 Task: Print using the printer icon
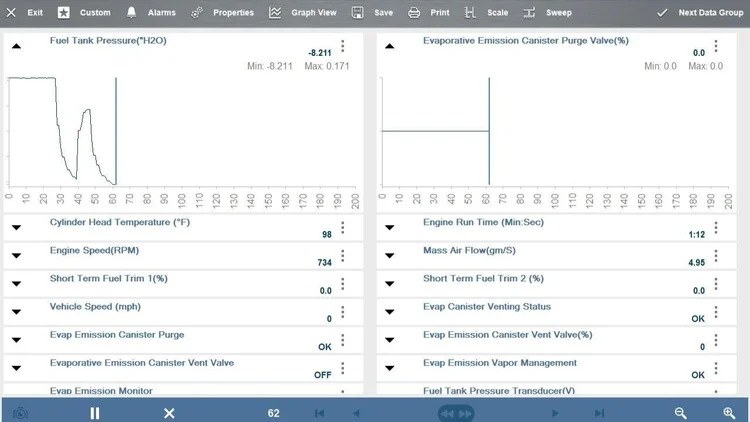(x=414, y=13)
